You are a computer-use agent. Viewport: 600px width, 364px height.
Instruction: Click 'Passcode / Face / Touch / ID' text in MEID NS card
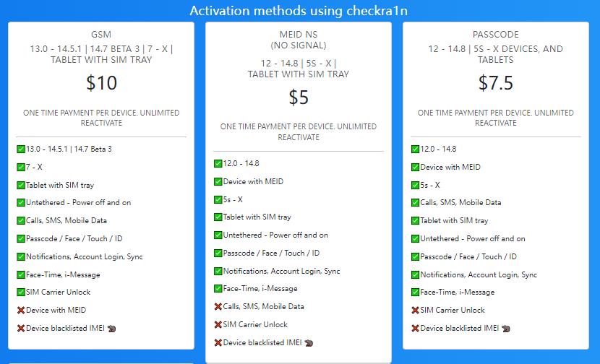(271, 253)
